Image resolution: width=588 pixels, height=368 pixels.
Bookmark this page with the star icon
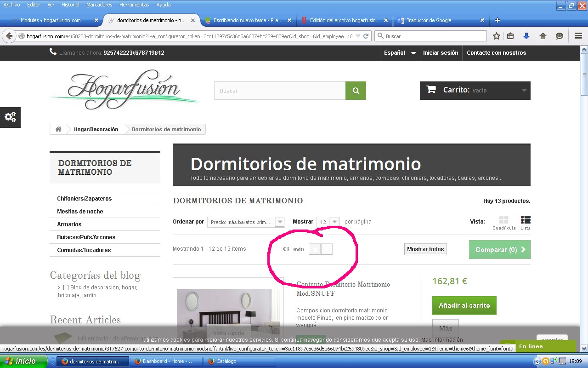497,36
